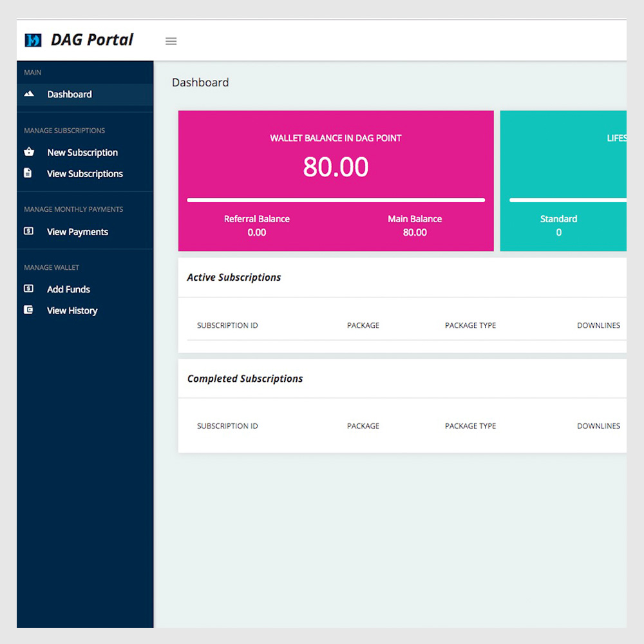Click the teal card progress bar

[567, 200]
